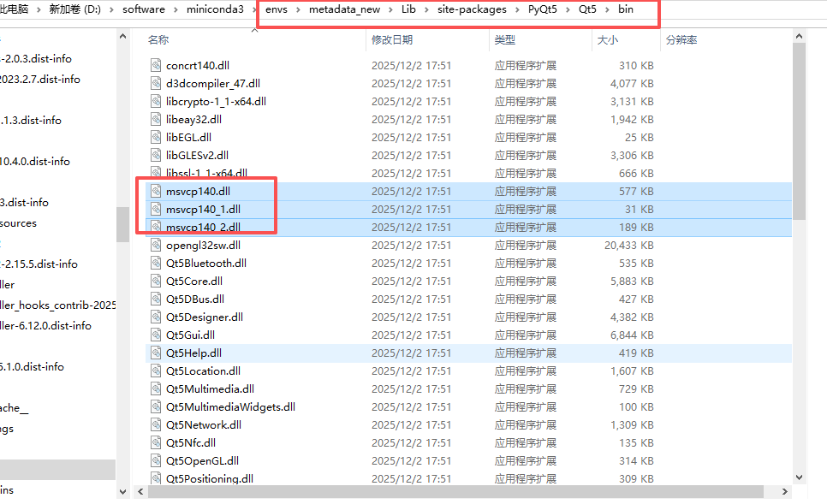827x504 pixels.
Task: Click the libeay32.dll file icon
Action: tap(156, 119)
